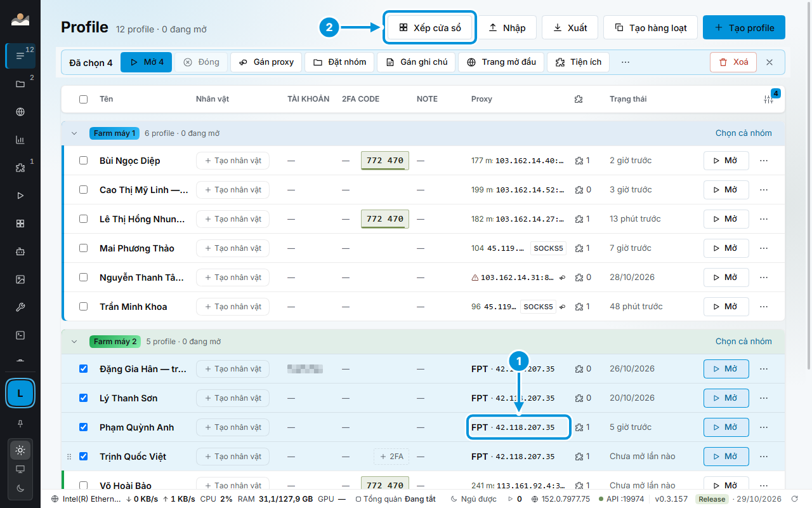Viewport: 812px width, 508px height.
Task: Switch to dark theme moon icon
Action: pos(20,488)
